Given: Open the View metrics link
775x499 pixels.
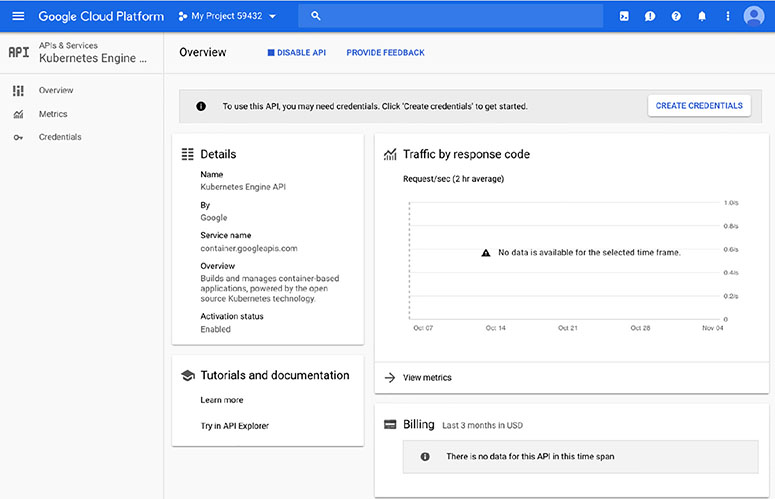Looking at the screenshot, I should (x=427, y=377).
